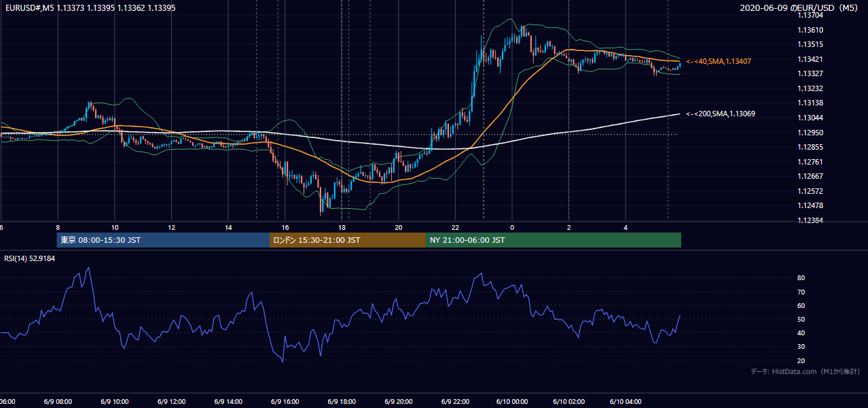Click the 6/9 22:00 time label
868x408 pixels.
tap(456, 402)
